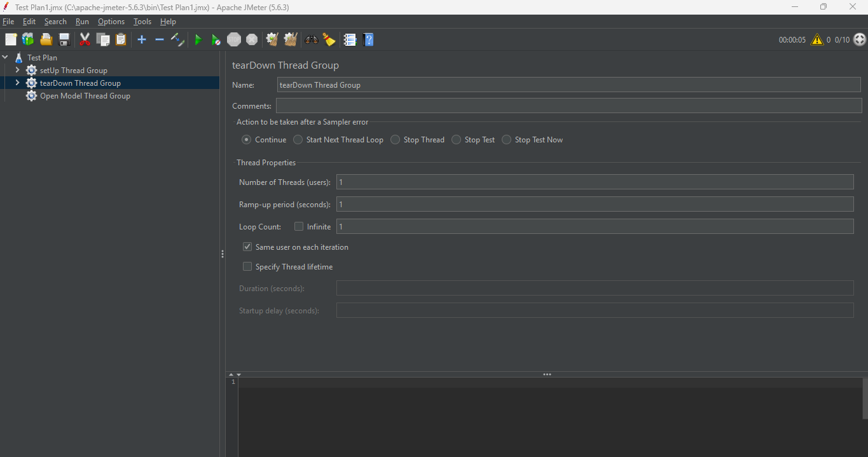Viewport: 868px width, 457px height.
Task: Click the Clear All broom icons
Action: click(291, 40)
